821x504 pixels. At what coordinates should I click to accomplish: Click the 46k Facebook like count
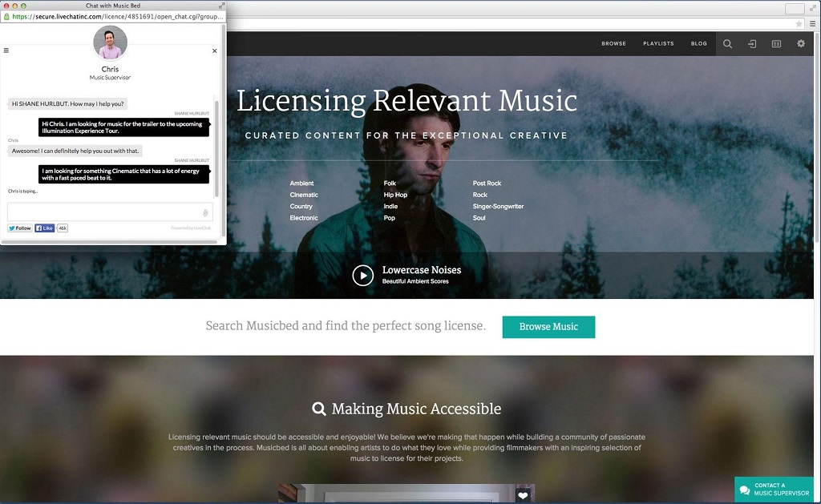(x=63, y=228)
